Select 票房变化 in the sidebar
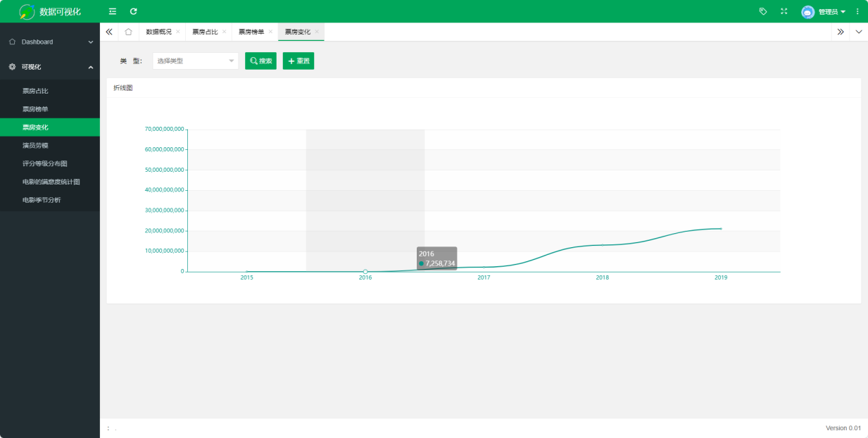The image size is (868, 438). (x=50, y=127)
